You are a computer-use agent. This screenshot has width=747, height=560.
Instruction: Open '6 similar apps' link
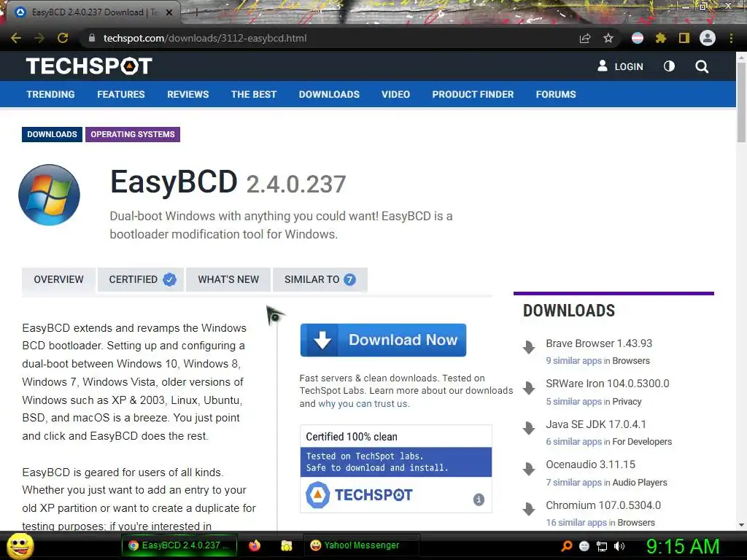tap(573, 442)
